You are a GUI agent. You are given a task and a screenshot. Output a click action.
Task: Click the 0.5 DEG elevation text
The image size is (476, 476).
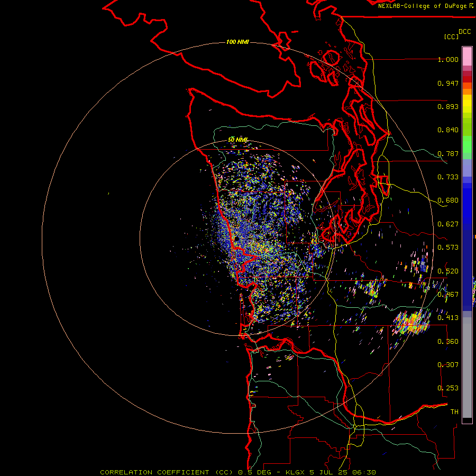tap(255, 472)
